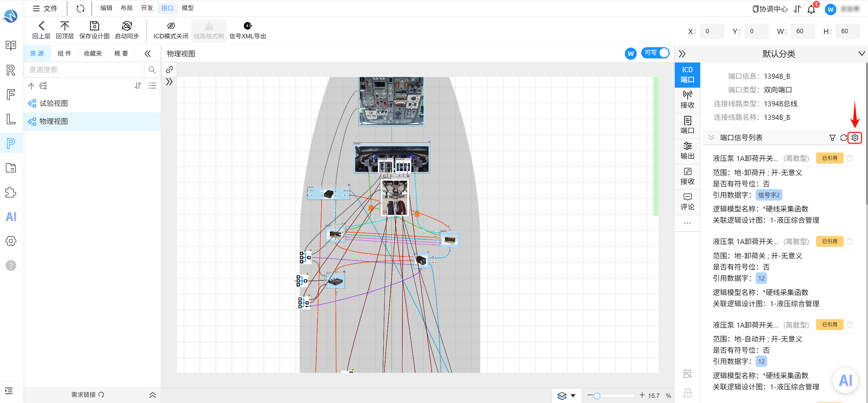
Task: Click the 回上层 back arrow icon
Action: coord(41,26)
